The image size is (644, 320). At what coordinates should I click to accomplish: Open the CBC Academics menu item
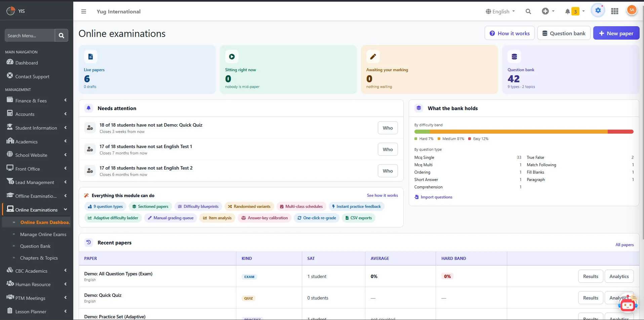37,271
